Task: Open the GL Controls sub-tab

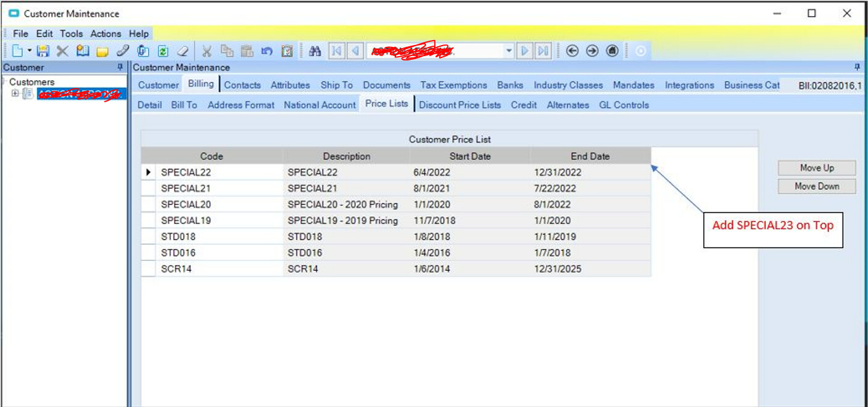Action: [624, 105]
